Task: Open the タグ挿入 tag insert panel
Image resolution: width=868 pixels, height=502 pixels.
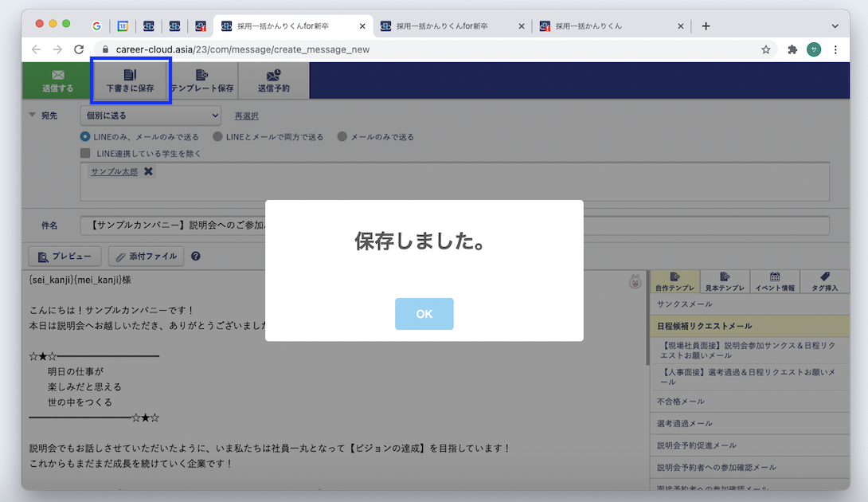Action: pos(824,280)
